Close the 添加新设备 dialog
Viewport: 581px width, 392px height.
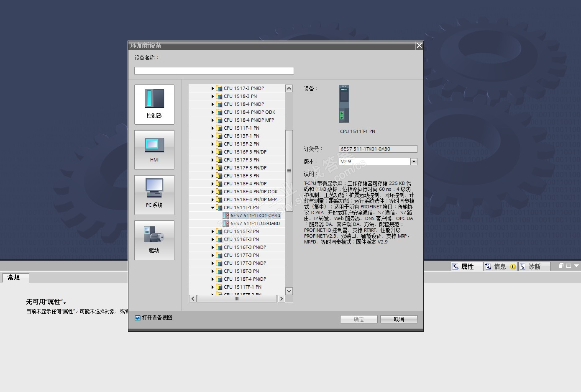pos(419,45)
